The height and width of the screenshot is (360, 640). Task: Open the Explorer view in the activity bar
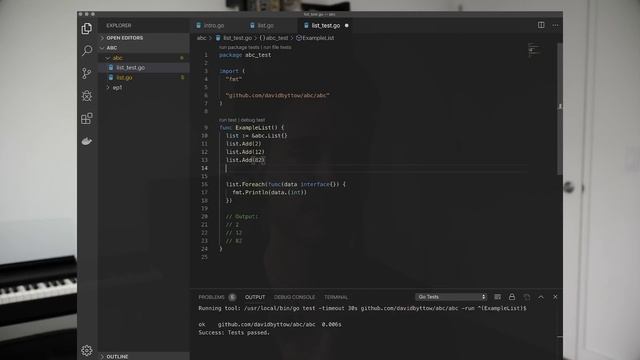(87, 28)
